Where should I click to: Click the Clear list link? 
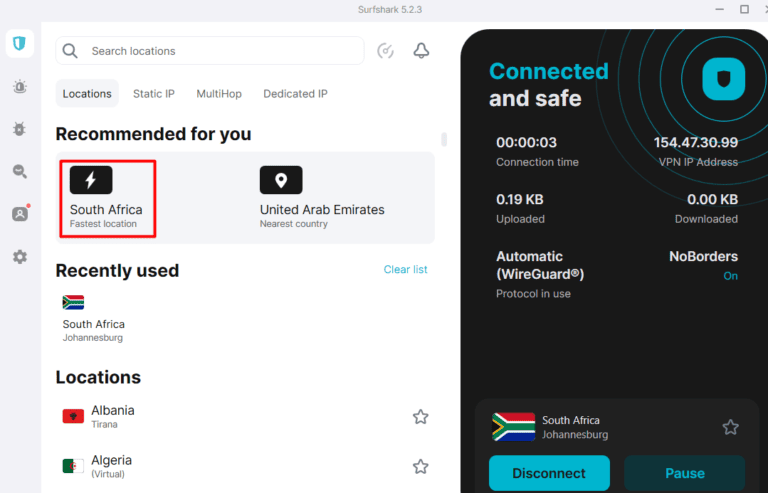[x=405, y=269]
